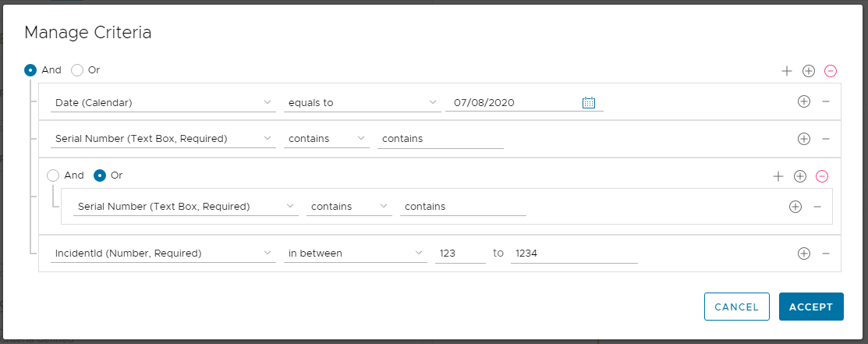Image resolution: width=868 pixels, height=344 pixels.
Task: Click plus icon in the nested Or group header
Action: coord(778,177)
